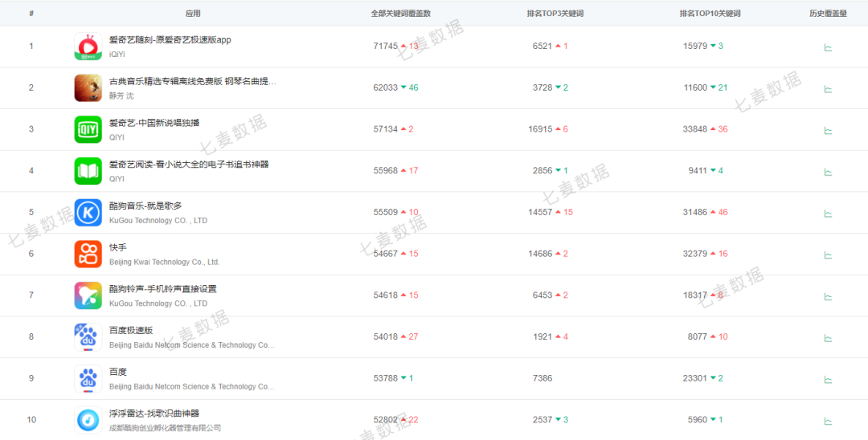Click coverage value 54618
Image resolution: width=868 pixels, height=440 pixels.
click(x=386, y=295)
